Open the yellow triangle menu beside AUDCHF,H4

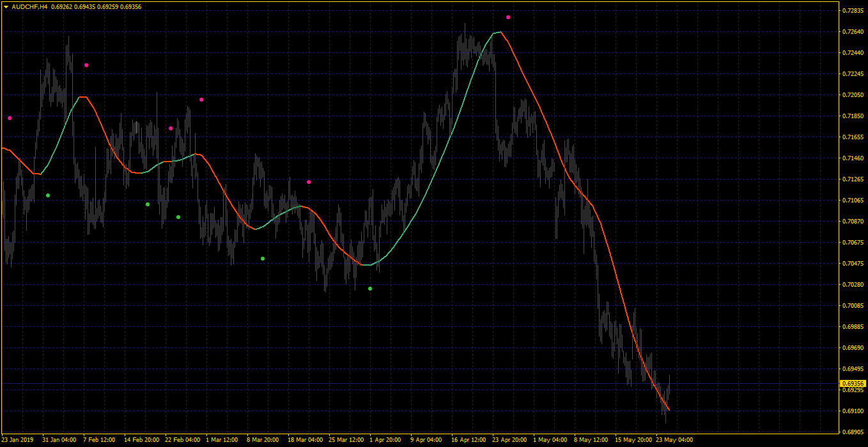[6, 6]
